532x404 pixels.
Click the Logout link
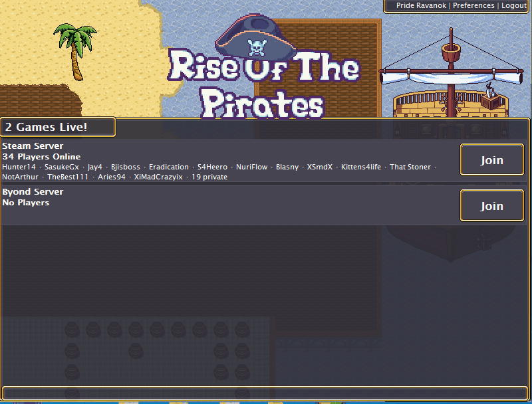(x=513, y=5)
